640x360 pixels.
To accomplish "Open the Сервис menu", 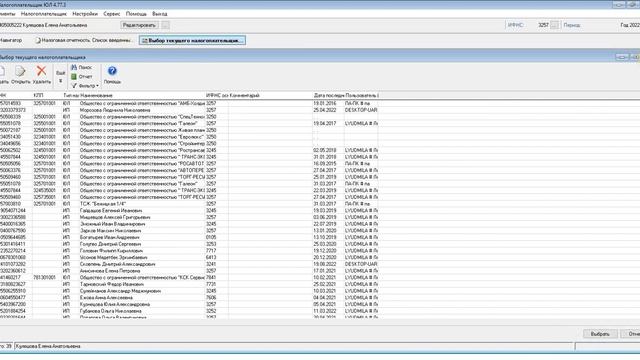I will coord(111,14).
